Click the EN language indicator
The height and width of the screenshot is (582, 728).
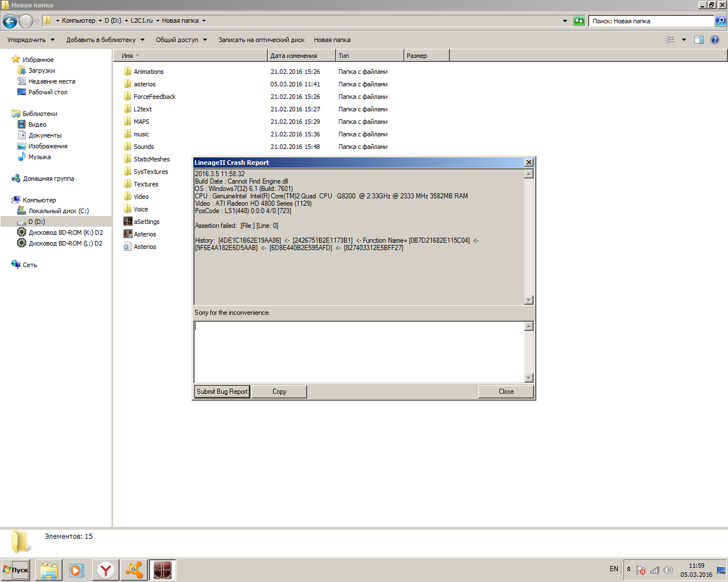pos(614,569)
